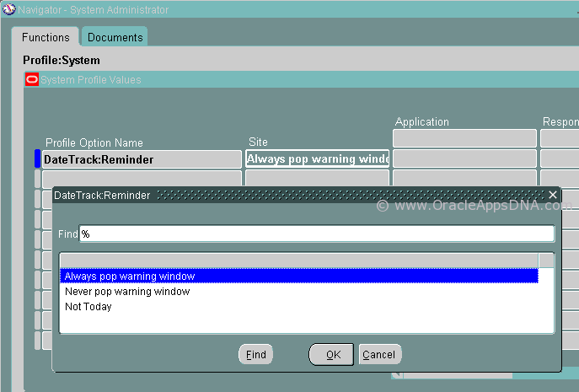
Task: Switch to the Functions tab
Action: (46, 37)
